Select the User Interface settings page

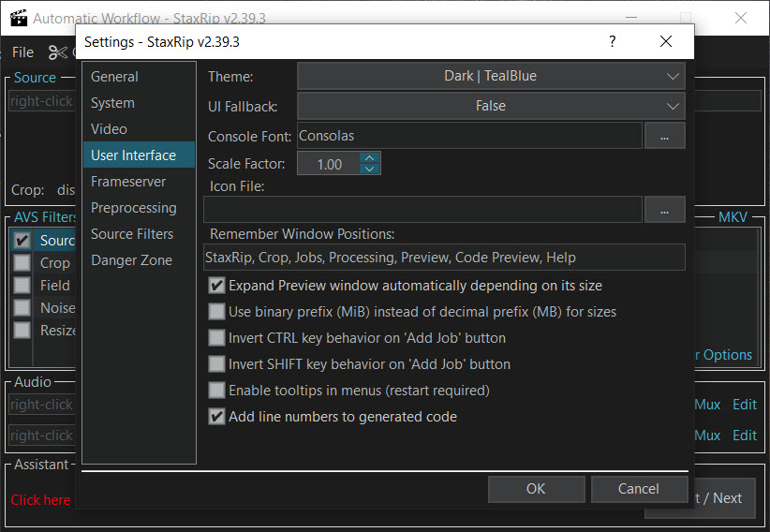coord(139,155)
